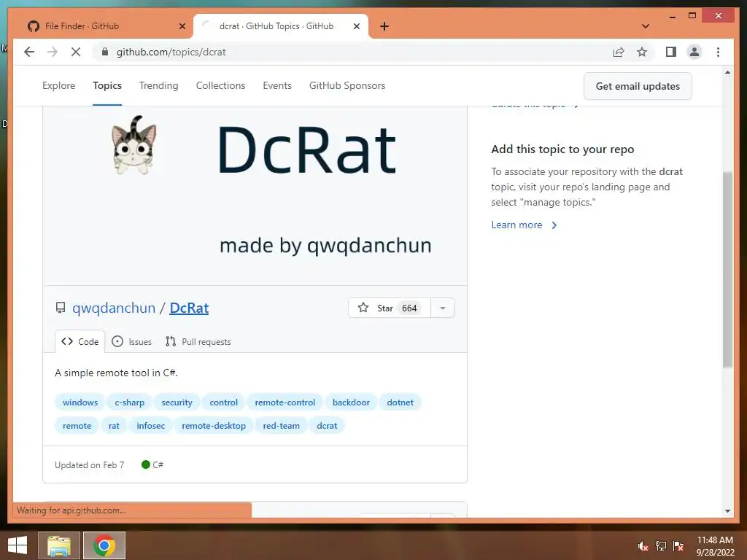This screenshot has height=560, width=747.
Task: Click the page vertical scrollbar thumb
Action: [x=727, y=270]
